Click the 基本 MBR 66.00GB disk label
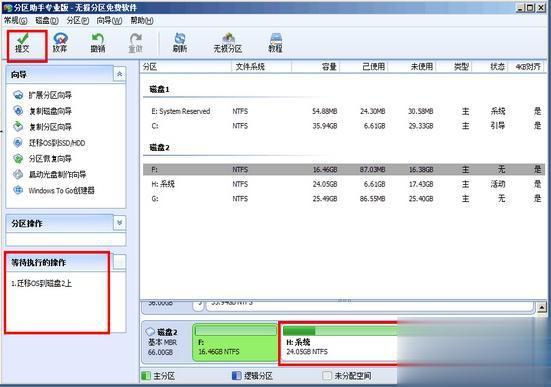Viewport: 551px width, 387px height. click(162, 347)
